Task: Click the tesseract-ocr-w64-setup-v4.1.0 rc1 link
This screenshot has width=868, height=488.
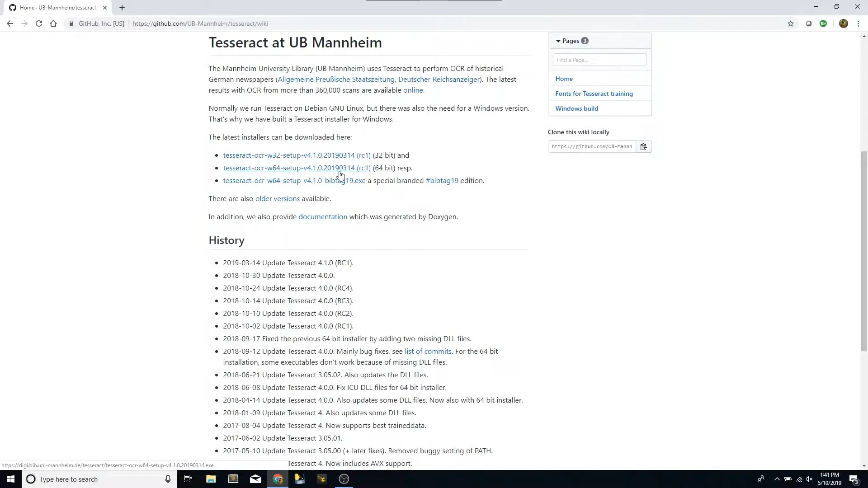Action: [x=296, y=168]
